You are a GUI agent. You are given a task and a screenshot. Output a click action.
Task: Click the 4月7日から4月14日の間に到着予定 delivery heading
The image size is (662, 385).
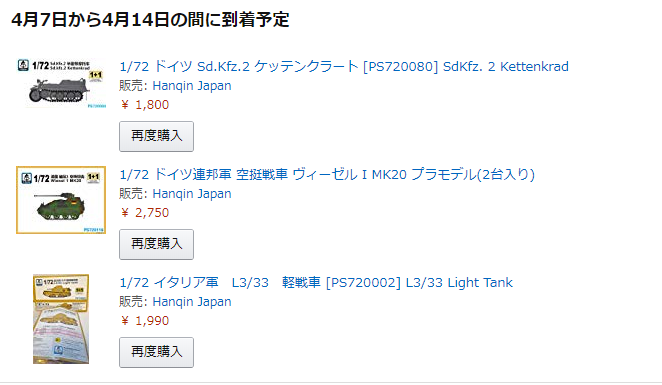point(150,20)
